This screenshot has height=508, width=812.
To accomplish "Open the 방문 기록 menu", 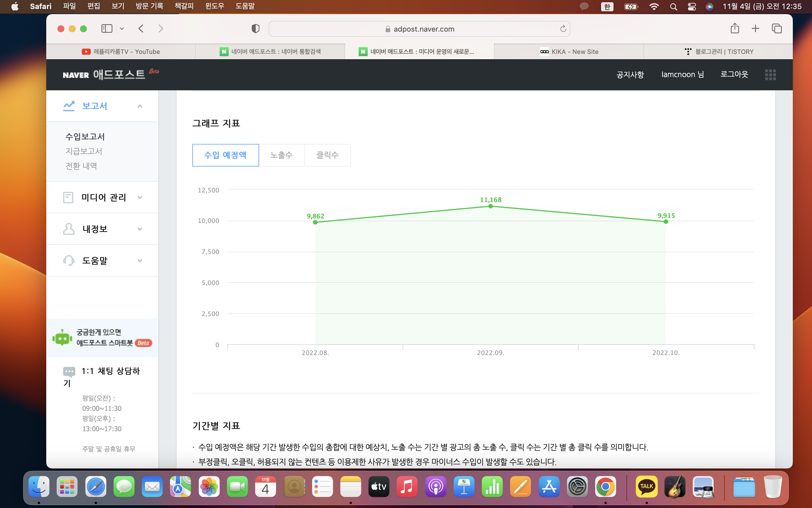I will click(x=149, y=6).
